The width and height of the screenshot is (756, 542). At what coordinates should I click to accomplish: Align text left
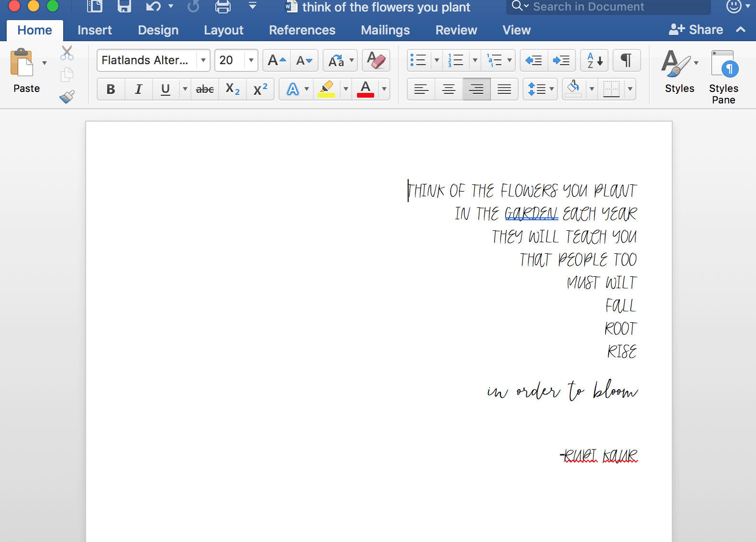point(421,89)
